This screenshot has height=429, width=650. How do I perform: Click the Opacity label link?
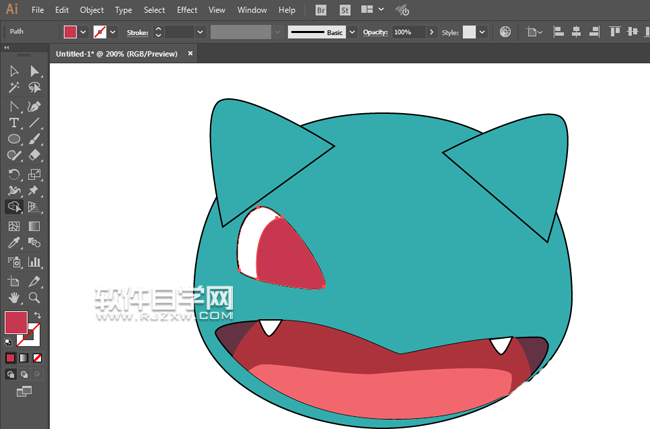374,32
